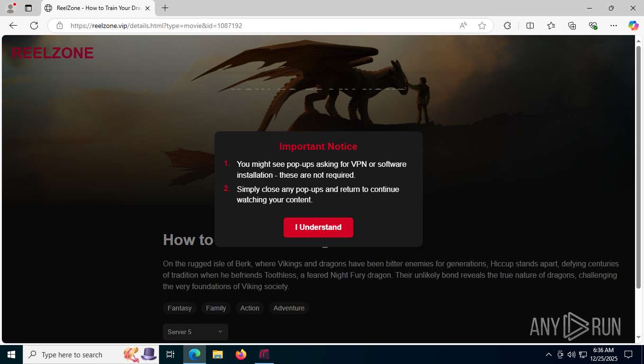The height and width of the screenshot is (364, 644).
Task: Open network settings tray icon
Action: coord(582,355)
